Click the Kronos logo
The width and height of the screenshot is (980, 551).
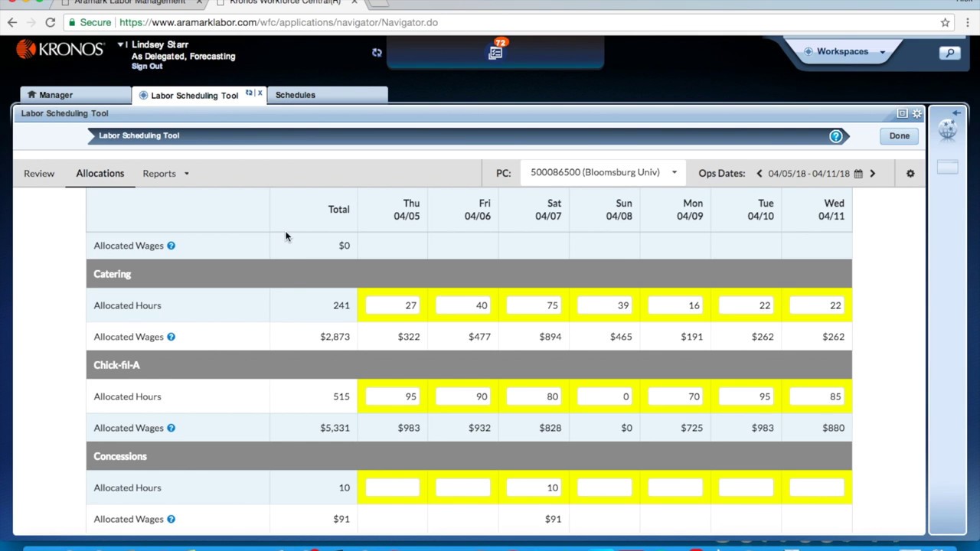click(x=60, y=50)
